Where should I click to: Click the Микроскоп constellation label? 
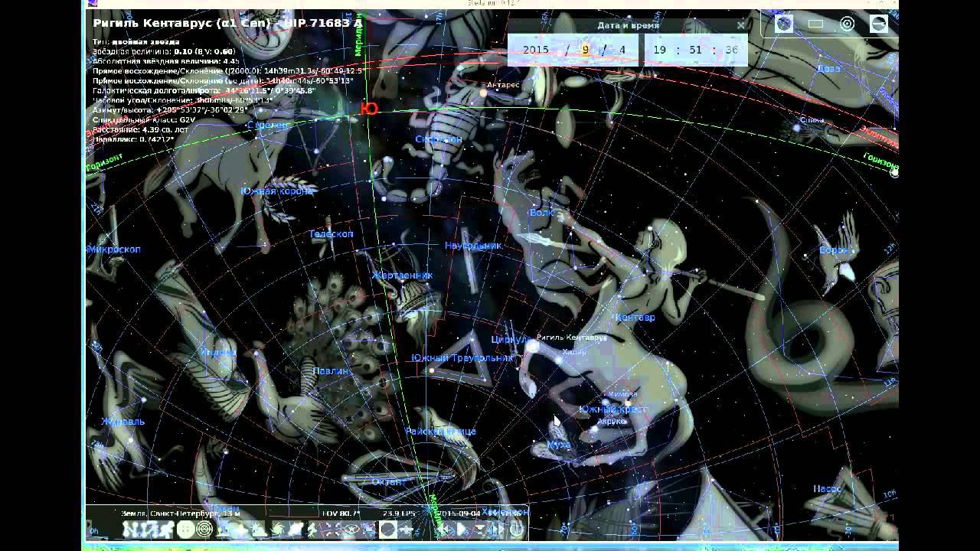pyautogui.click(x=113, y=249)
